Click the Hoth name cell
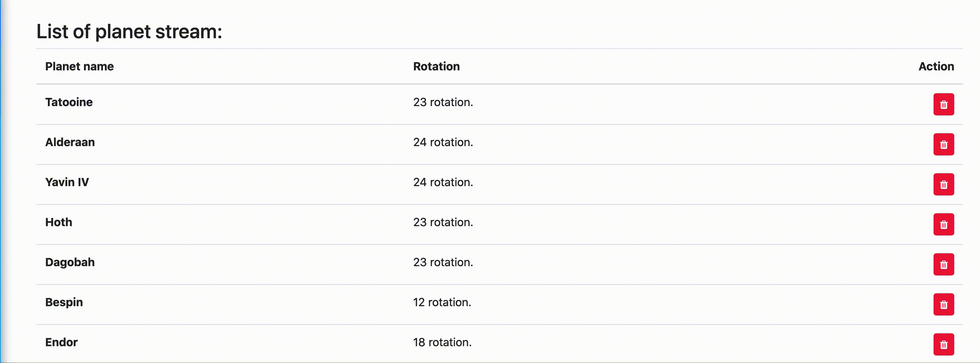 pyautogui.click(x=59, y=222)
